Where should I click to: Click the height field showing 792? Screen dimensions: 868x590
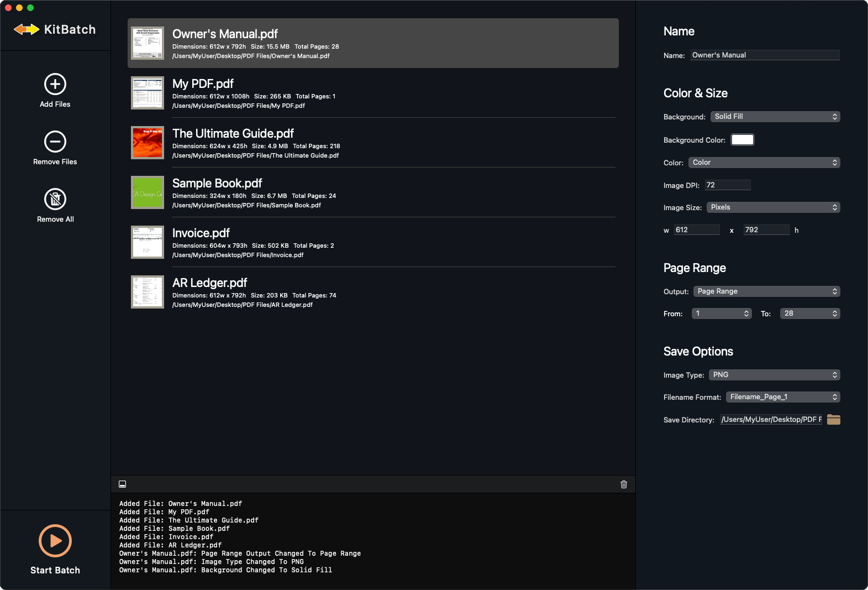pyautogui.click(x=766, y=230)
